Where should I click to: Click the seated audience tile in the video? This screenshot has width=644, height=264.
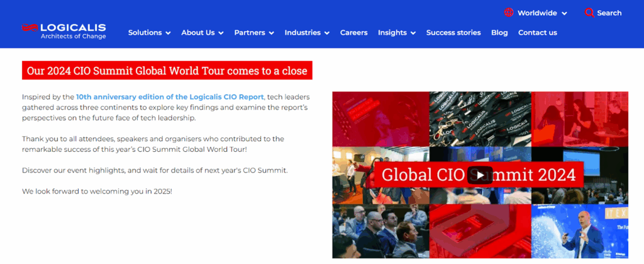click(380, 231)
